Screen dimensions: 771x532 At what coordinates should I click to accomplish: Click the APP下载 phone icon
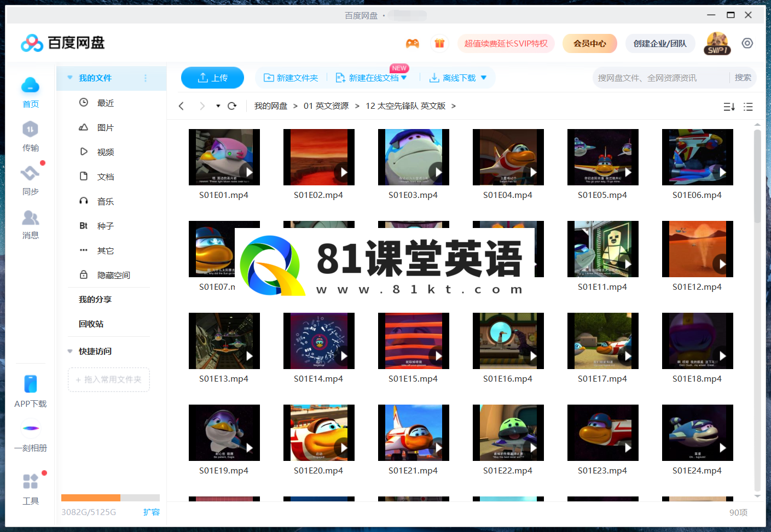31,384
